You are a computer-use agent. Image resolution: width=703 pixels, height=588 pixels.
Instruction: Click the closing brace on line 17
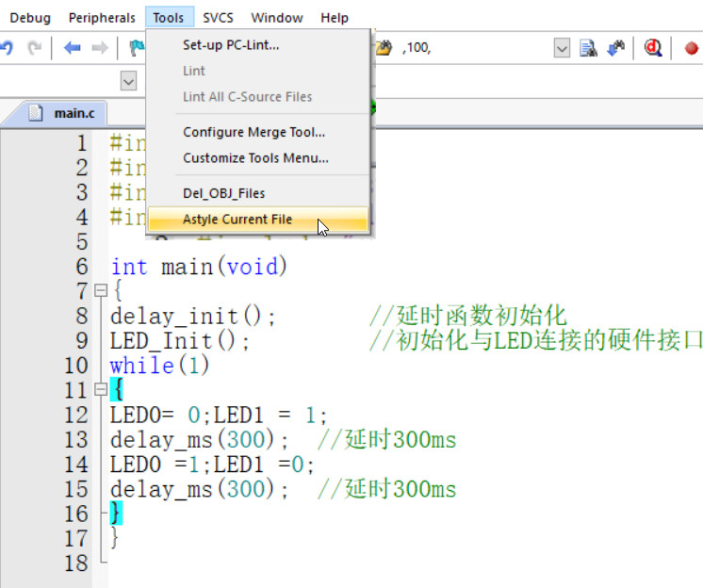(x=115, y=537)
